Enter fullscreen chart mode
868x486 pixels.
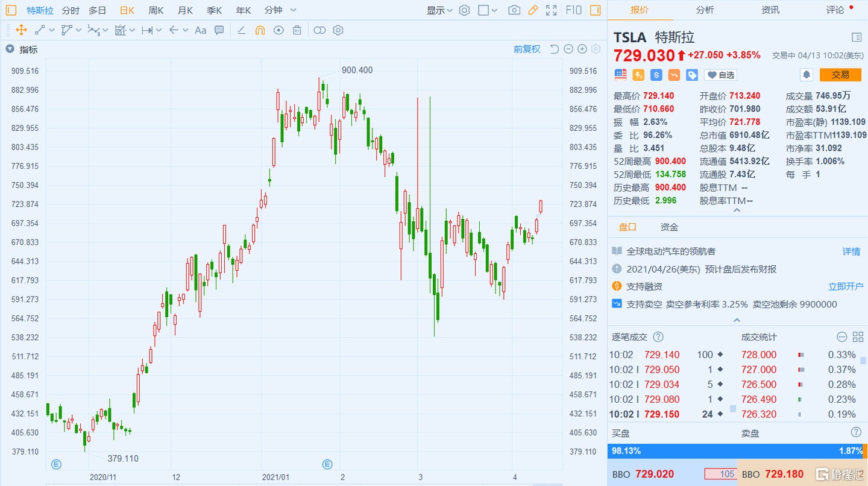tap(551, 10)
